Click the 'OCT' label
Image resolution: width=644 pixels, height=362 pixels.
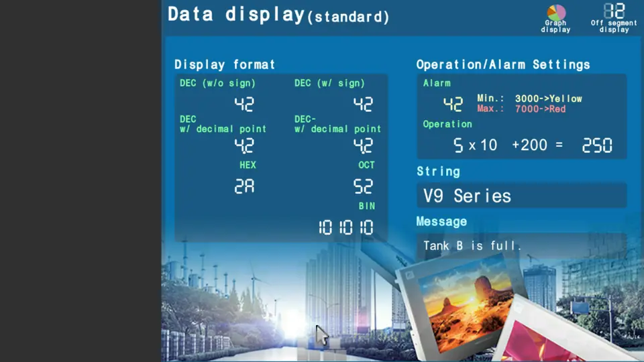366,165
